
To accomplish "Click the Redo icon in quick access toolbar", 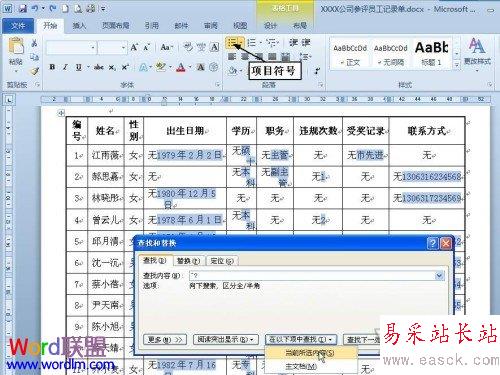I will (53, 9).
